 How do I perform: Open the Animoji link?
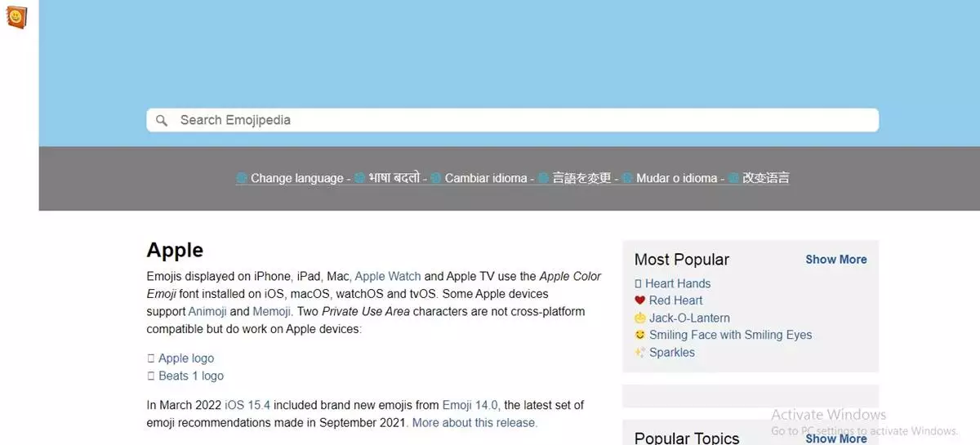tap(207, 311)
